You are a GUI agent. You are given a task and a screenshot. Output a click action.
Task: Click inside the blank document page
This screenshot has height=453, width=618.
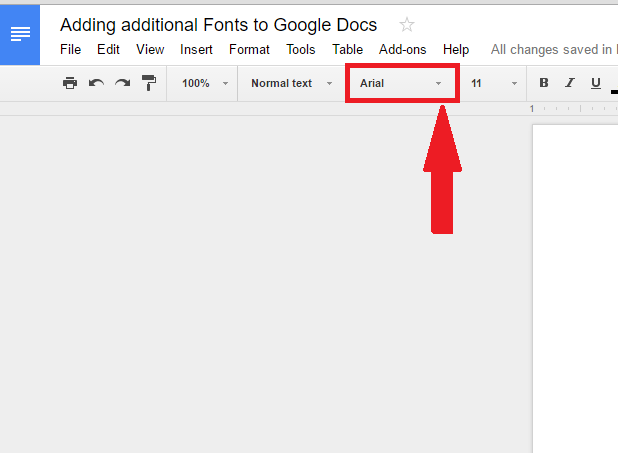point(575,289)
